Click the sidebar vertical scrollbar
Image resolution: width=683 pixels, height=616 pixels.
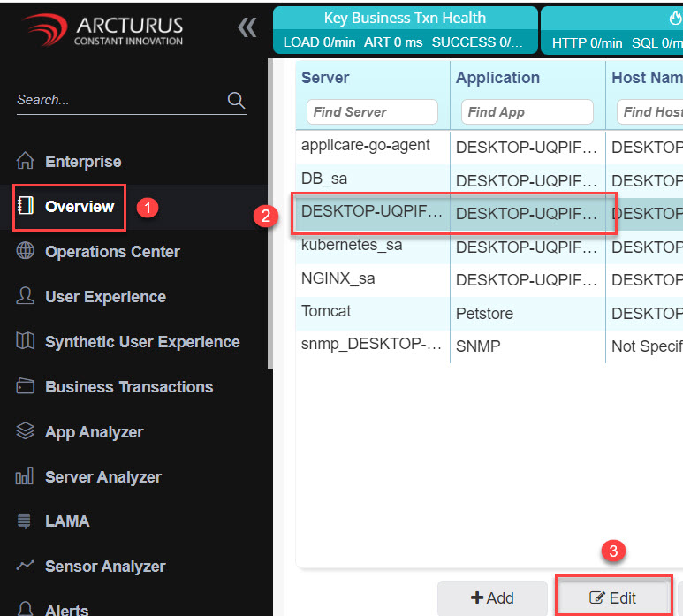[x=270, y=214]
